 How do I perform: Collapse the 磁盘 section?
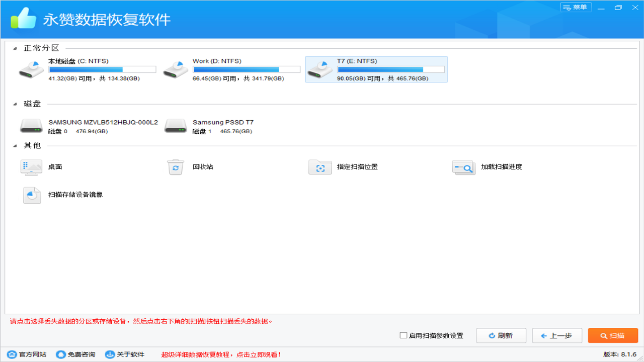(x=16, y=104)
